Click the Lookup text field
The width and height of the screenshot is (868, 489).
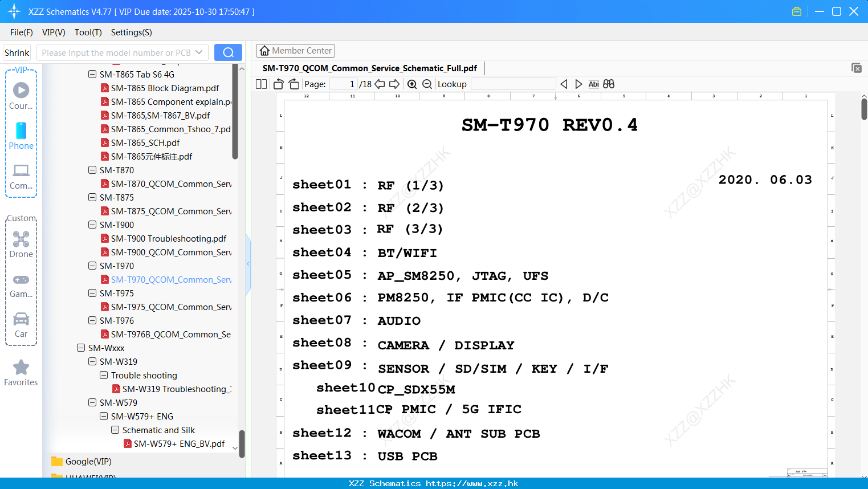pyautogui.click(x=513, y=84)
